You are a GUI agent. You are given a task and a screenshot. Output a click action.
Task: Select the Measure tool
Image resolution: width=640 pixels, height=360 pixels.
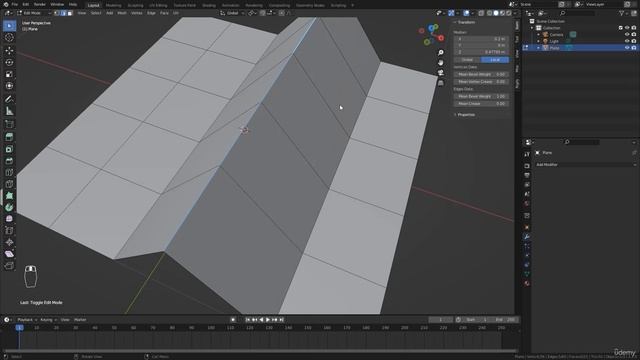(x=9, y=111)
